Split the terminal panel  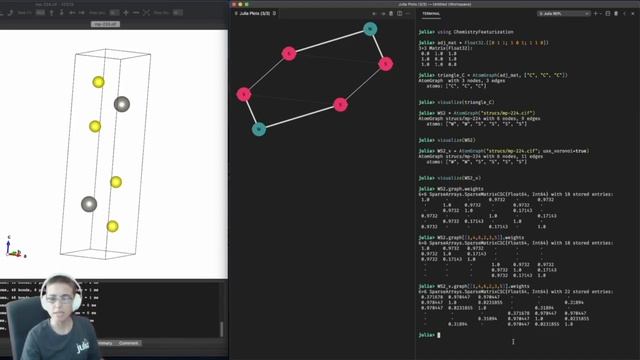tap(608, 13)
